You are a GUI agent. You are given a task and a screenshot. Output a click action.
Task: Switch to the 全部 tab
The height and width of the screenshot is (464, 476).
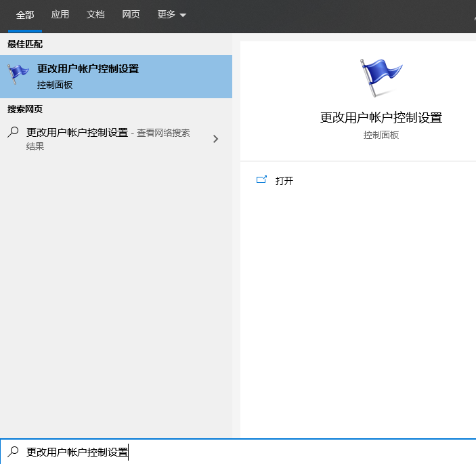(x=25, y=15)
